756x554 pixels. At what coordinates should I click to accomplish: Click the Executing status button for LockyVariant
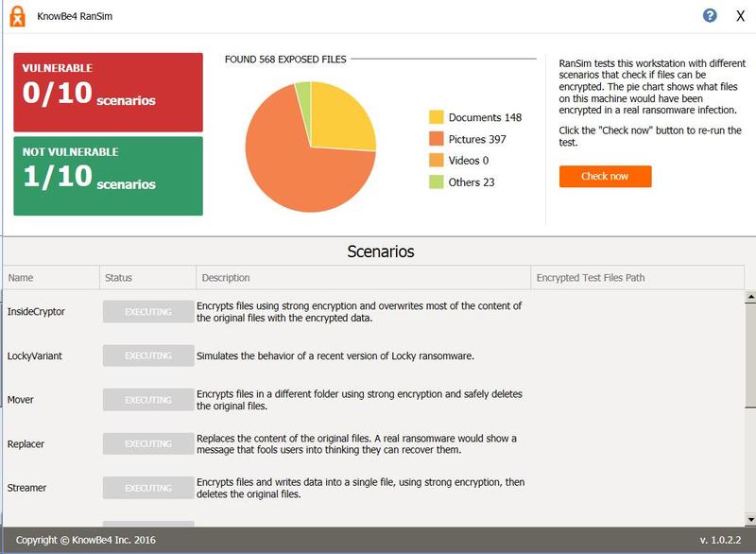pos(147,356)
